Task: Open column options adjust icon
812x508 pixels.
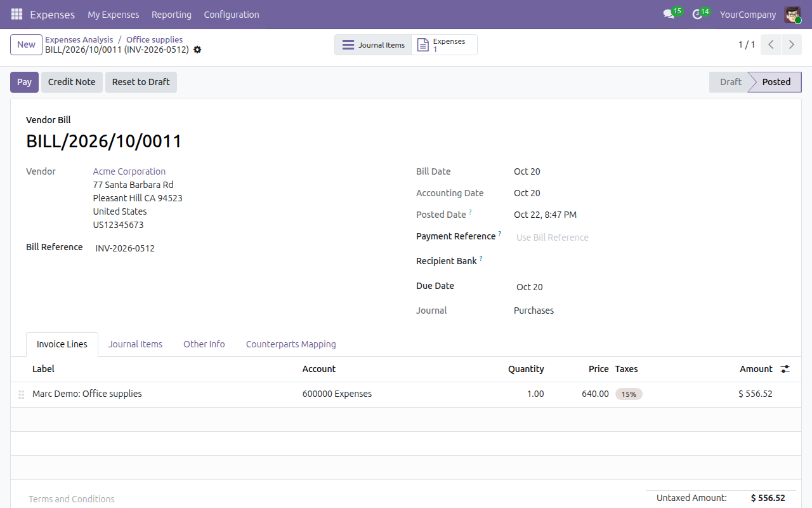Action: pyautogui.click(x=785, y=369)
